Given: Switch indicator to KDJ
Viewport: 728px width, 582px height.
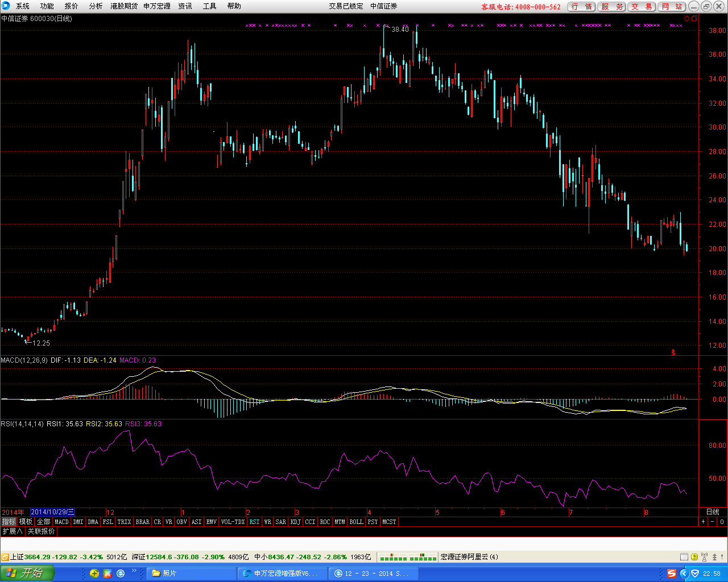Looking at the screenshot, I should (x=295, y=522).
